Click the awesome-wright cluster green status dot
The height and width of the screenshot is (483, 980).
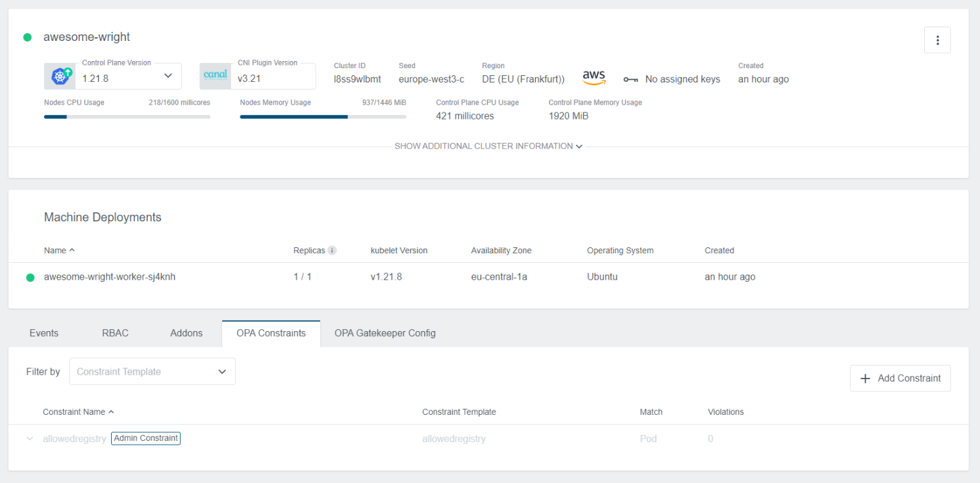[x=27, y=38]
